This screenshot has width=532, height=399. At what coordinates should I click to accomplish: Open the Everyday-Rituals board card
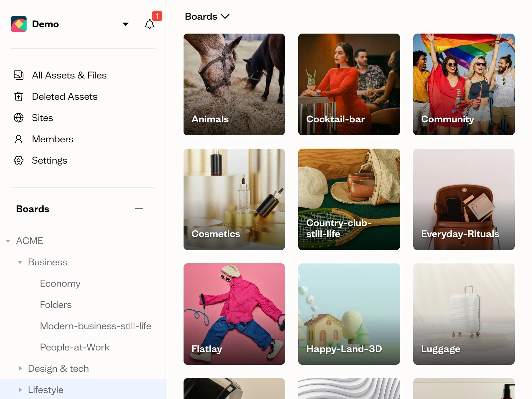tap(464, 199)
